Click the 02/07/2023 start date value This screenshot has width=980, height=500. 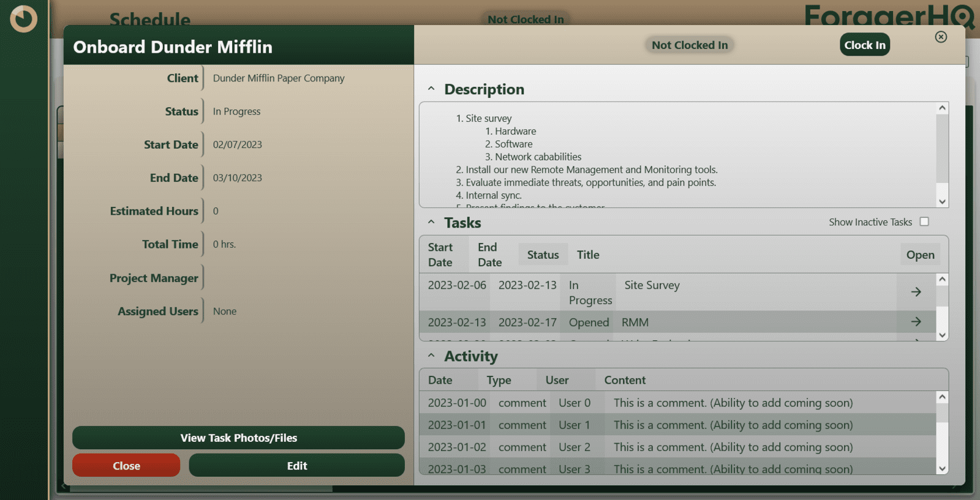coord(237,144)
